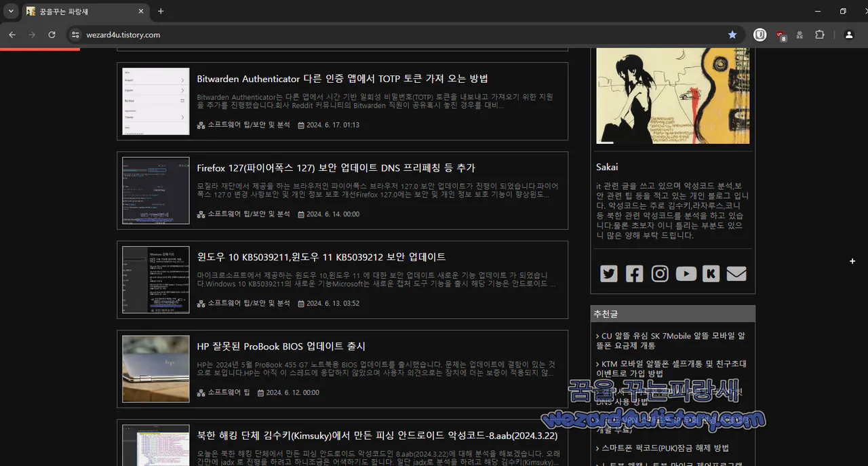Click the HP ProBook article thumbnail
The width and height of the screenshot is (868, 466).
(x=156, y=369)
